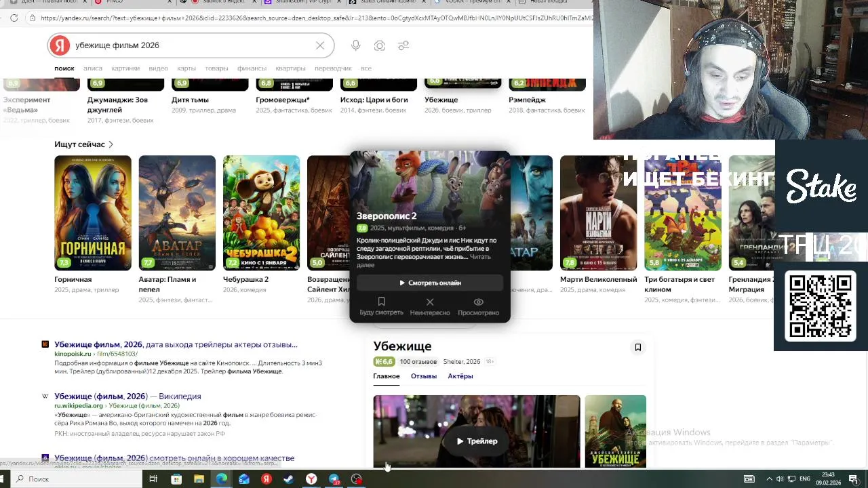Open Рэмпейдж movie title
This screenshot has height=488, width=868.
coord(528,100)
